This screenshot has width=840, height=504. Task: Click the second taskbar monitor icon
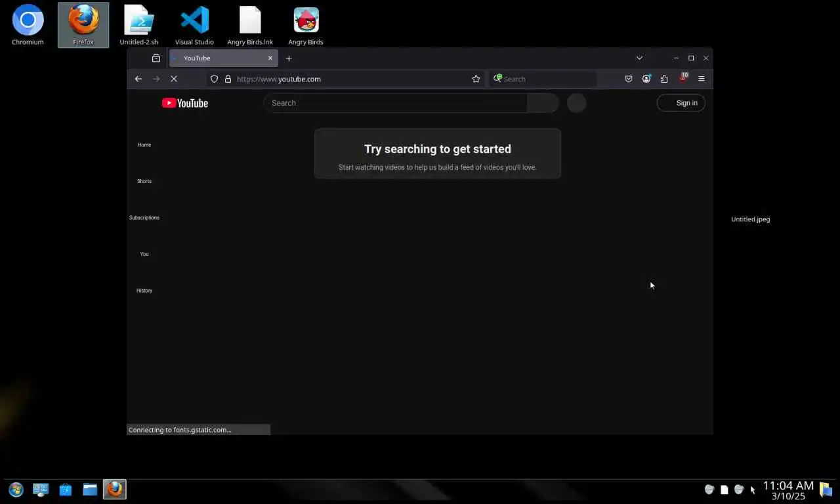click(x=41, y=490)
